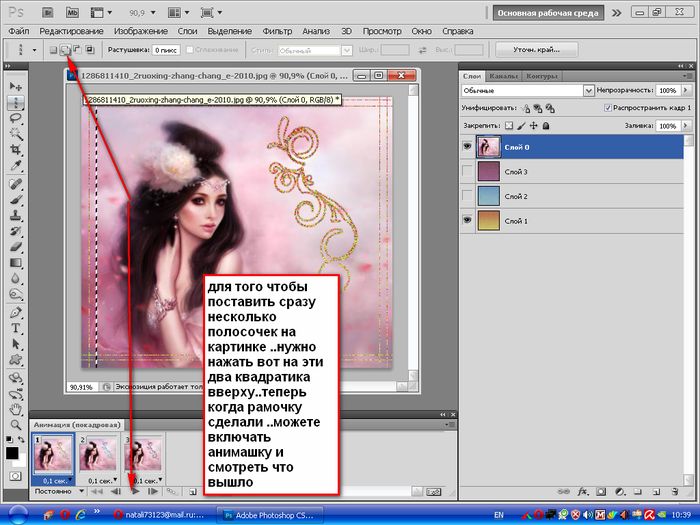Select the Custom Shape tool
Viewport: 700px width, 525px height.
16,360
